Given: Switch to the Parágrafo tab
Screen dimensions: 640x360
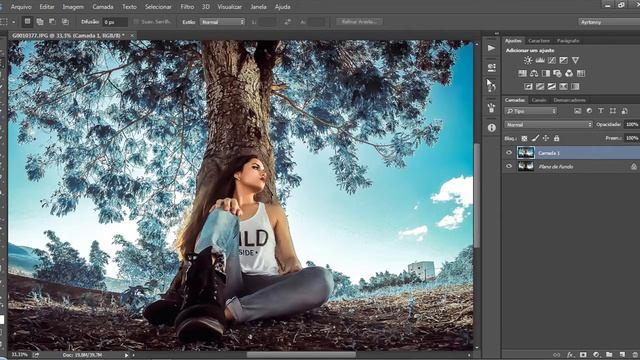Looking at the screenshot, I should click(568, 41).
